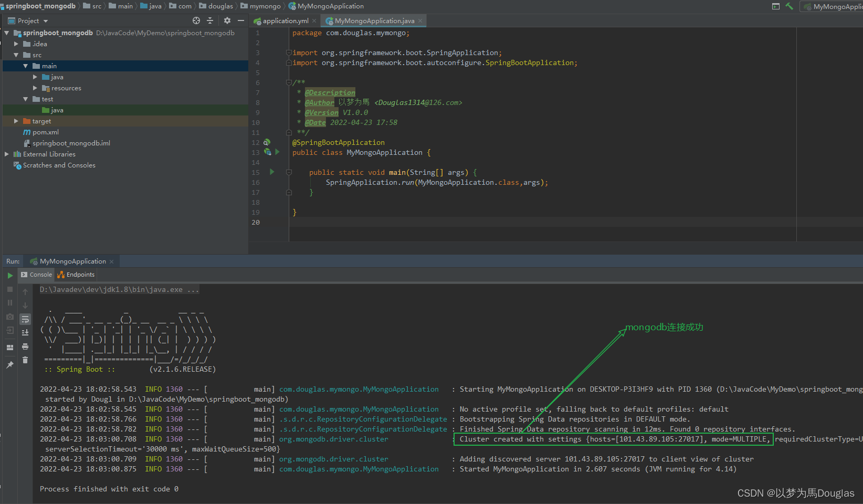This screenshot has width=863, height=504.
Task: Close the MyMongoApplication run tab
Action: (111, 261)
